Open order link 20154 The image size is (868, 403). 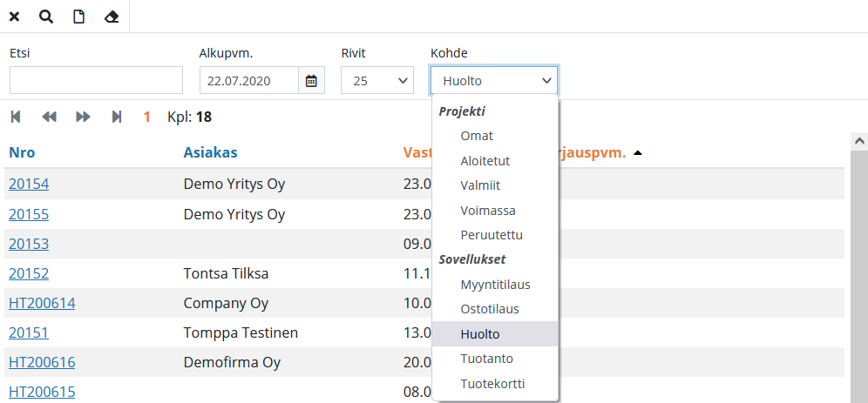(x=29, y=185)
